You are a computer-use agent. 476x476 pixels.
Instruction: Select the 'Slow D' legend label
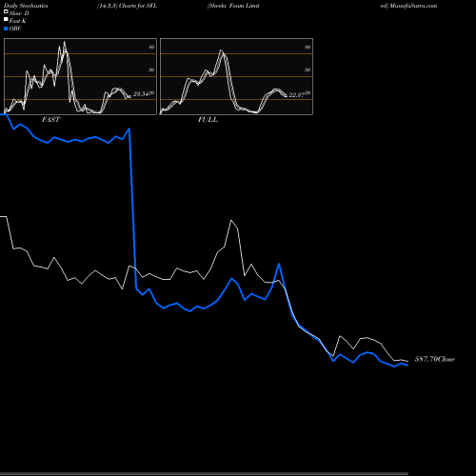(x=19, y=13)
